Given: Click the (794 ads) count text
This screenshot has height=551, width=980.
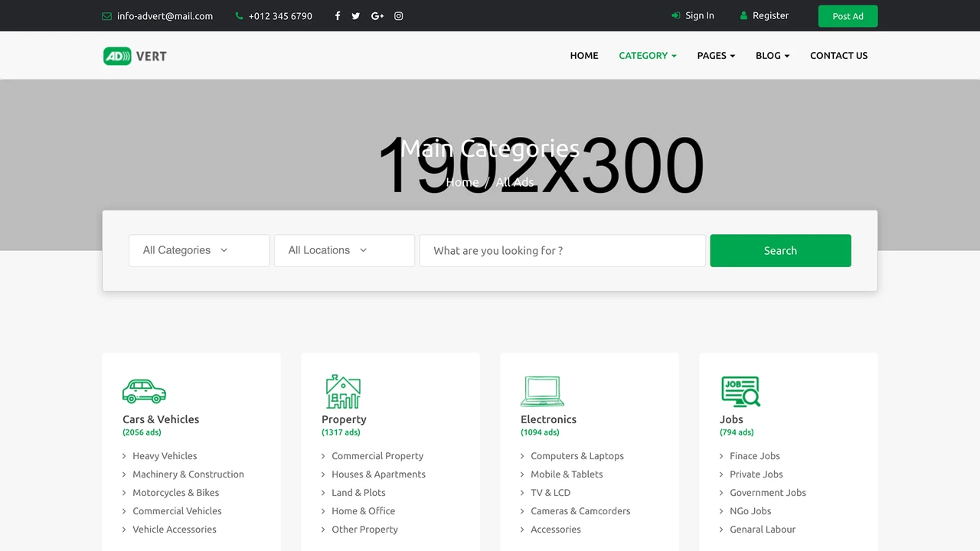Looking at the screenshot, I should coord(737,432).
